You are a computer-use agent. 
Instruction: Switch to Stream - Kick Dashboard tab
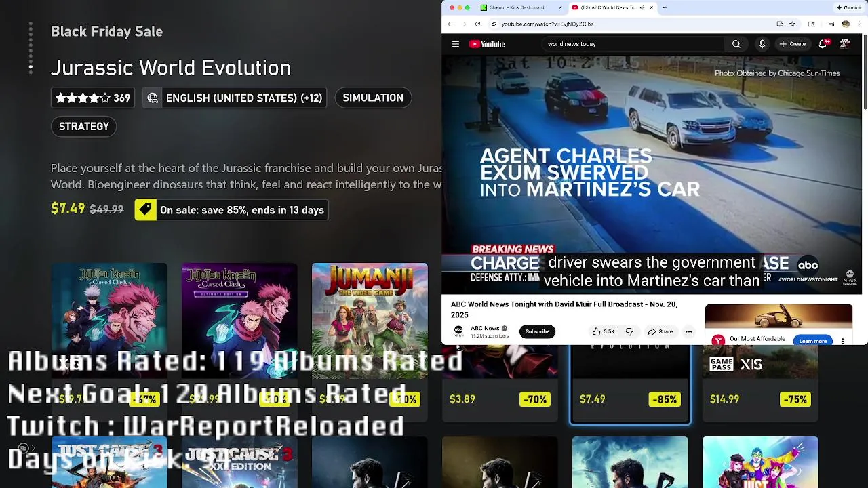(x=521, y=7)
